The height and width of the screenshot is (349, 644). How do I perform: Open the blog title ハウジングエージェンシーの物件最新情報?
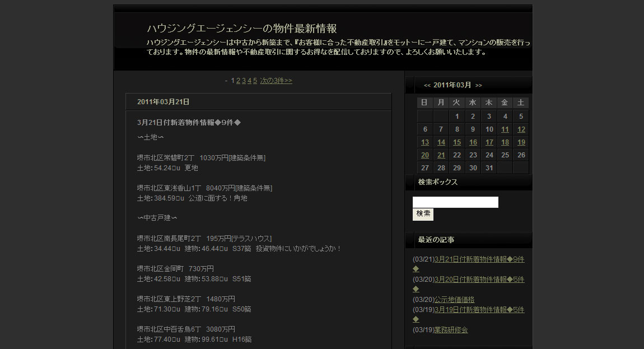(241, 29)
